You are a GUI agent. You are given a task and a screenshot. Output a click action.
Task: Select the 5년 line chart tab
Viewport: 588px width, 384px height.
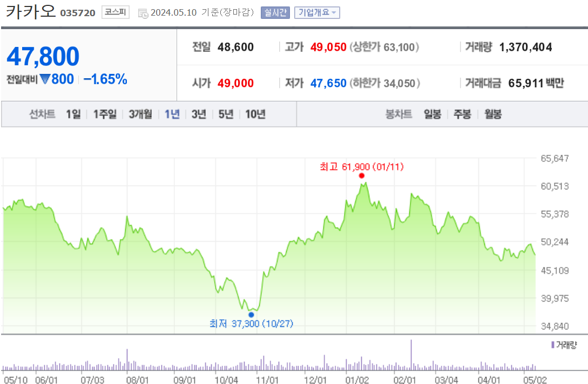(226, 114)
